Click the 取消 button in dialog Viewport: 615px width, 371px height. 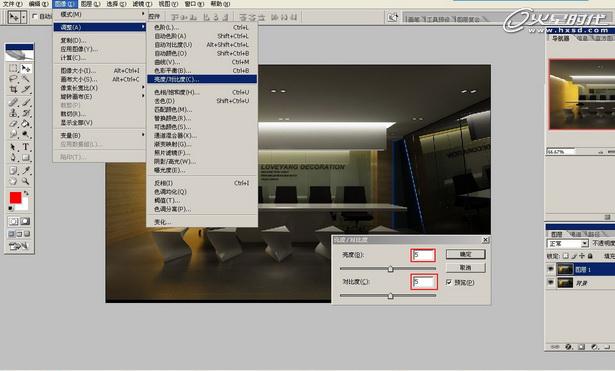pyautogui.click(x=466, y=267)
